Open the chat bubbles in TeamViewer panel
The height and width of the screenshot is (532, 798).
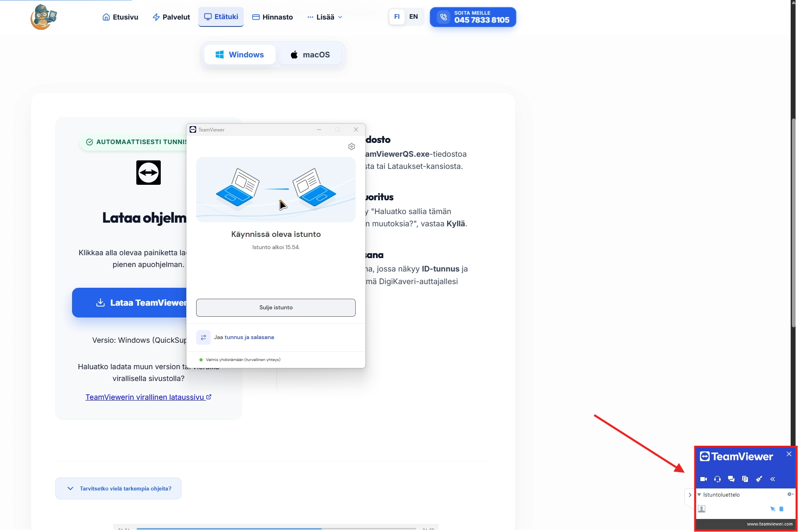(x=731, y=479)
